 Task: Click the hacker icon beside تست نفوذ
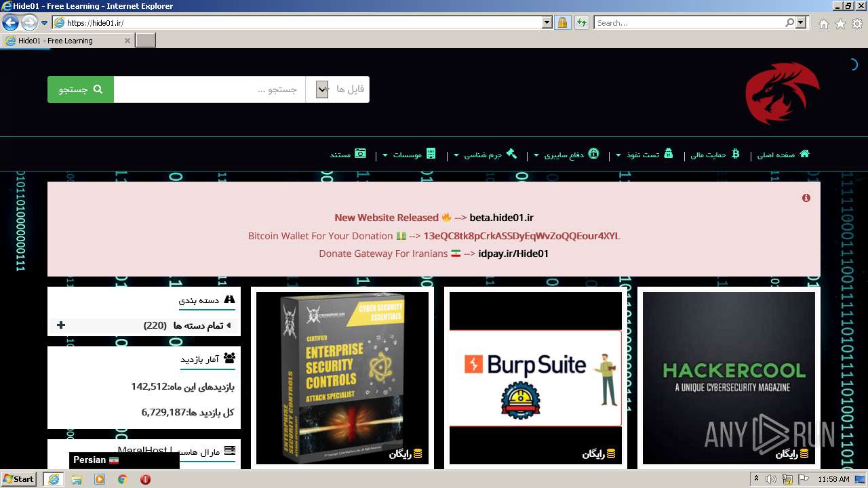point(669,154)
